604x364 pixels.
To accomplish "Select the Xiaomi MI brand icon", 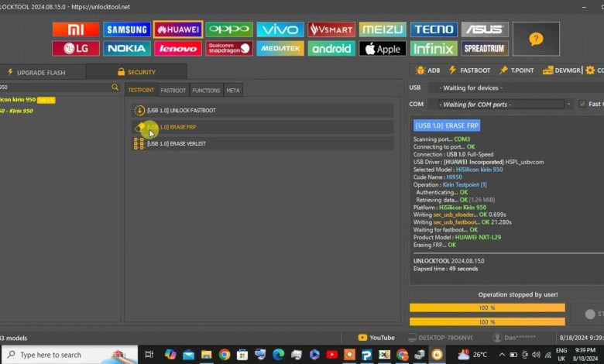I will [75, 29].
